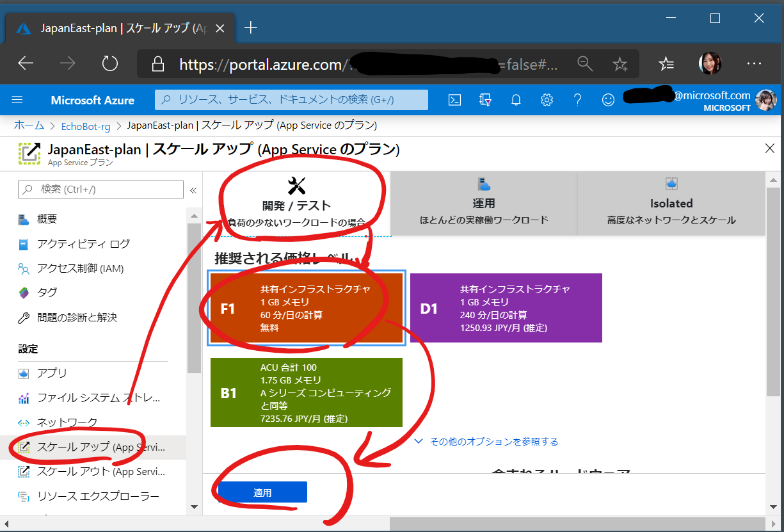Screen dimensions: 784x532
Task: Open the notifications bell
Action: tap(516, 100)
